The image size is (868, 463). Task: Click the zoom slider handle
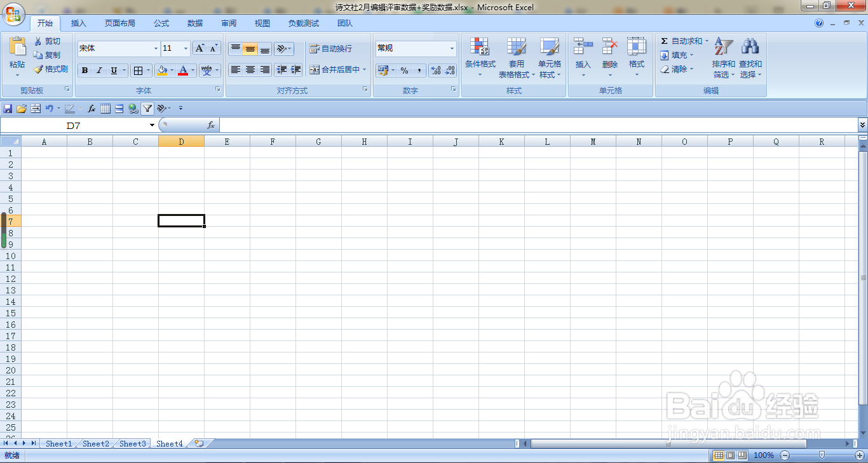(822, 455)
